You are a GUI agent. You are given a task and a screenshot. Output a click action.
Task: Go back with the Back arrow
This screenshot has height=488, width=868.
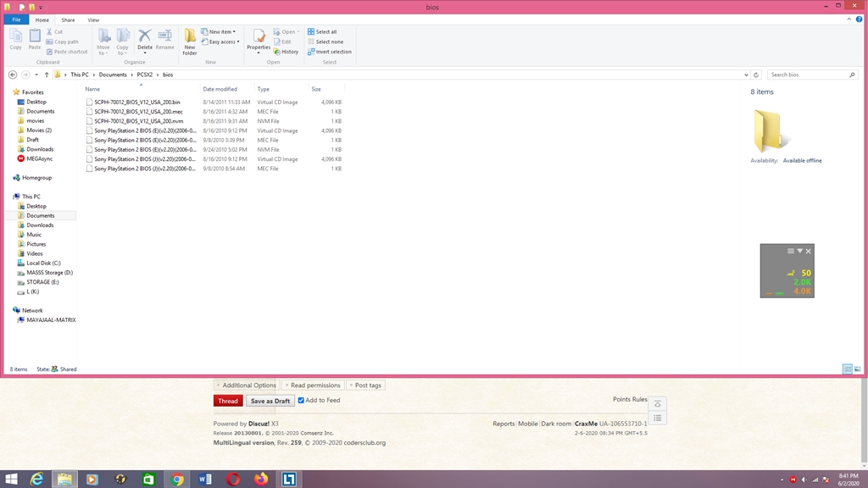[x=13, y=75]
